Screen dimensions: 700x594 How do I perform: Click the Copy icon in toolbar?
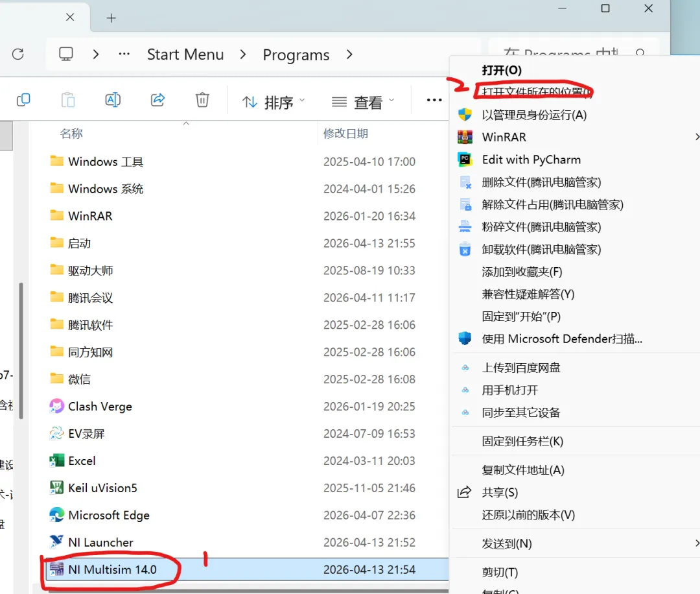coord(23,100)
